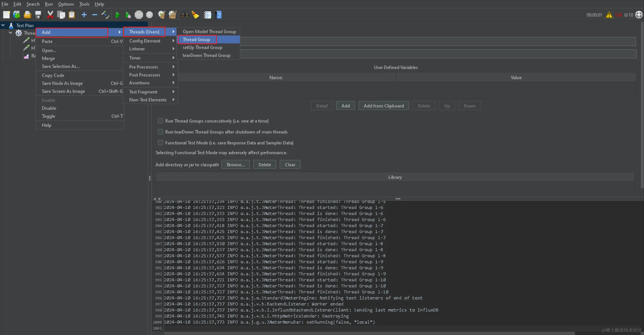Open the Run menu
This screenshot has height=335, width=644.
(x=49, y=4)
